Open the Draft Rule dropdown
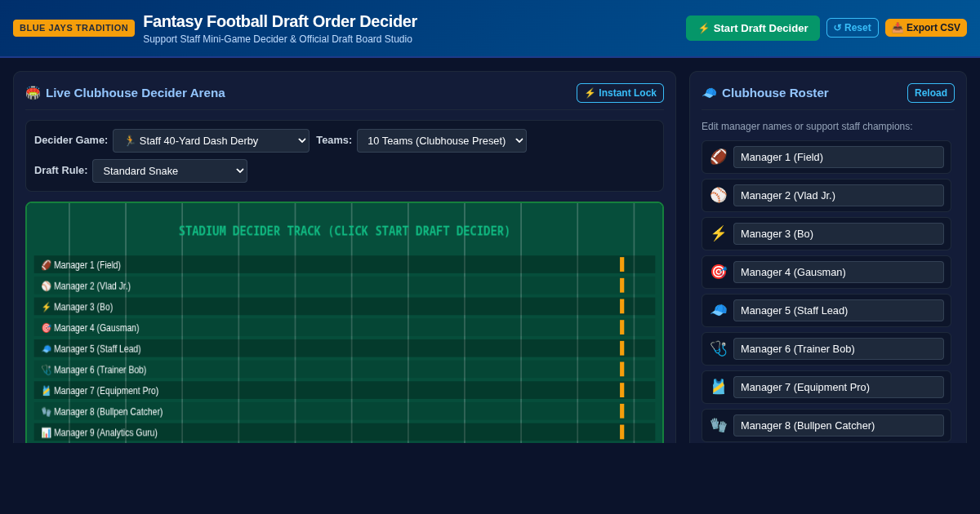980x514 pixels. [170, 171]
